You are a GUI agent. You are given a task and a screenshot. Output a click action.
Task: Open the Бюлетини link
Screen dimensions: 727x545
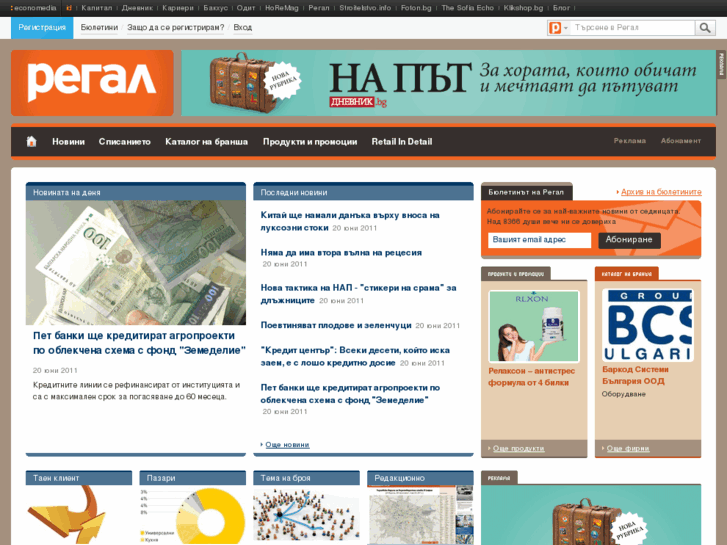99,28
